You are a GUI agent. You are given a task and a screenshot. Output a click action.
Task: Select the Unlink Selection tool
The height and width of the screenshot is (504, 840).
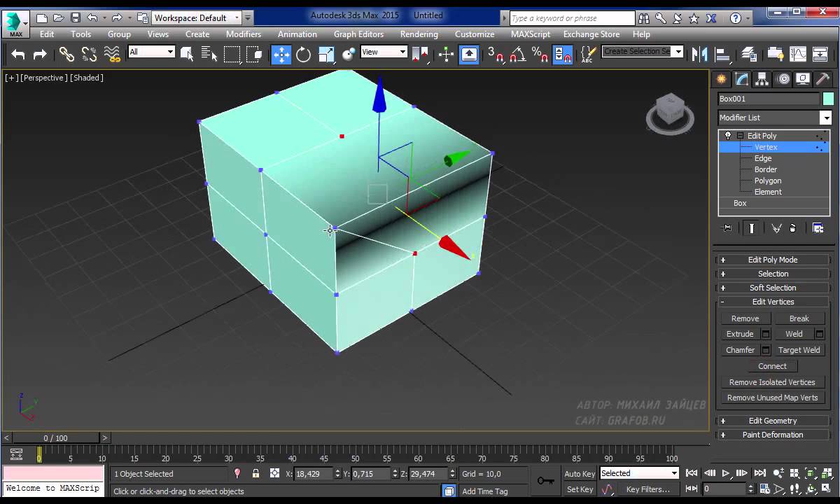pyautogui.click(x=89, y=54)
